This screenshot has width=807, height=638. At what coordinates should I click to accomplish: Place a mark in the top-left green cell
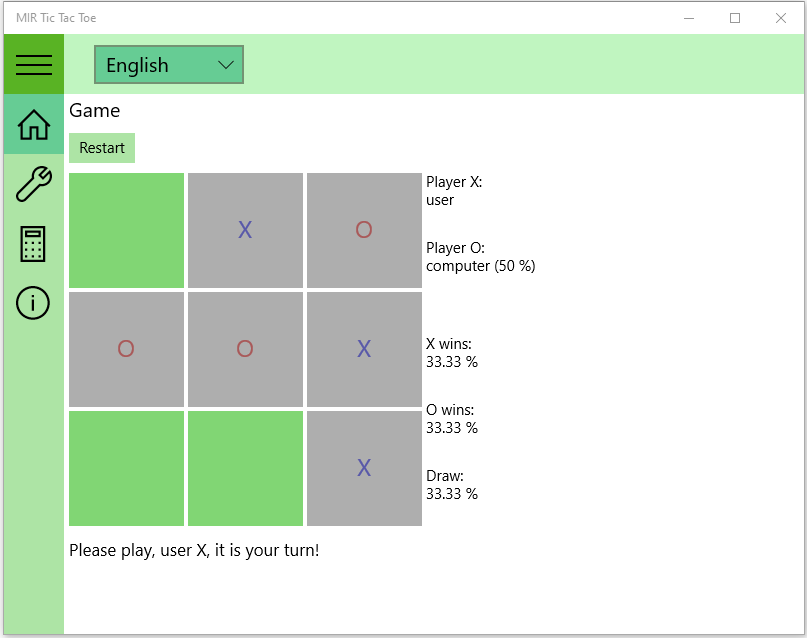(x=125, y=229)
